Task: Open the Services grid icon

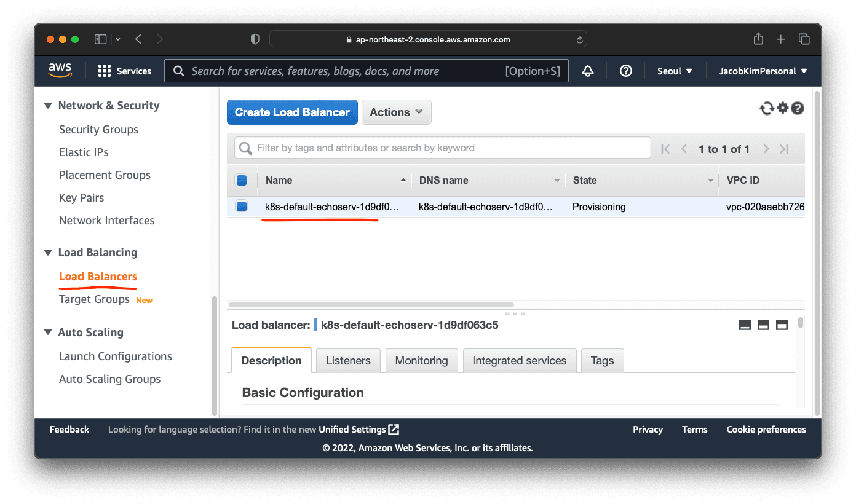Action: [x=105, y=71]
